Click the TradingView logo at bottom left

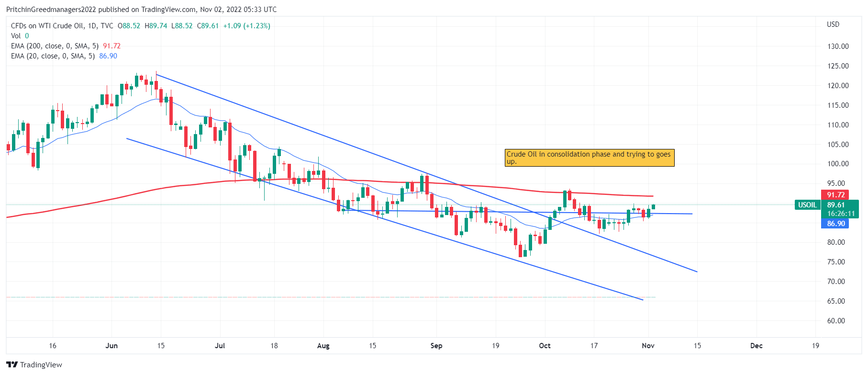tap(34, 364)
